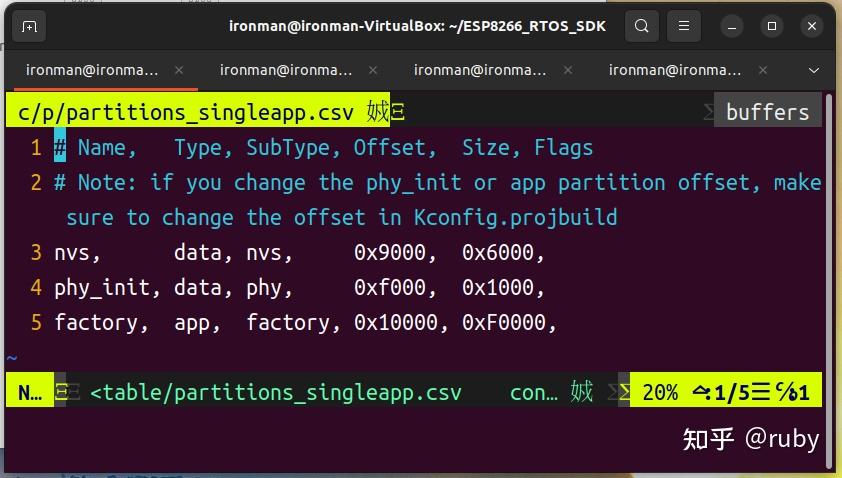Click the cursor on the line 1 hash
Screen dimensions: 842x478
tap(60, 148)
